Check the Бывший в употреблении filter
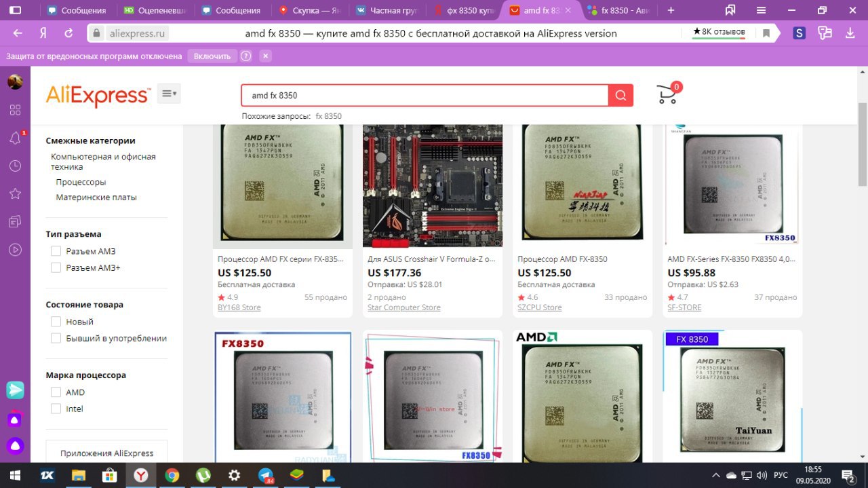 [56, 338]
